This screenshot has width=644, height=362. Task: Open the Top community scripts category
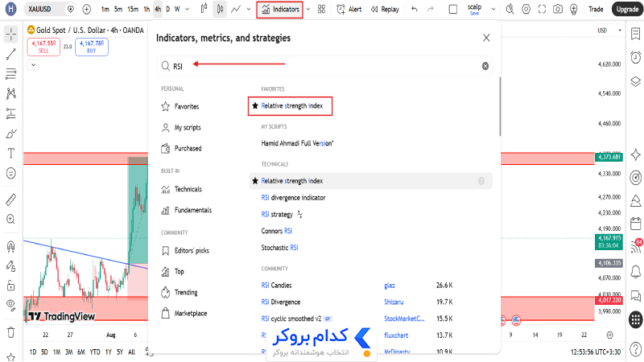tap(172, 271)
